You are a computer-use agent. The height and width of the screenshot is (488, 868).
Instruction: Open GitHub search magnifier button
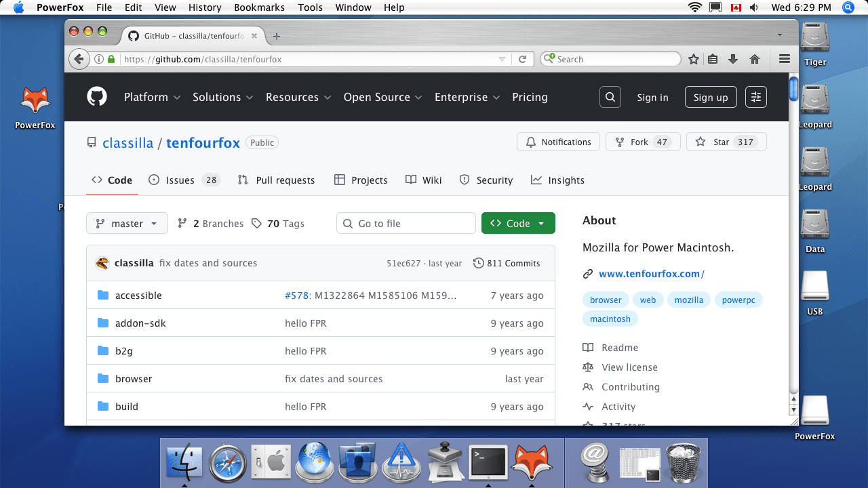click(610, 97)
